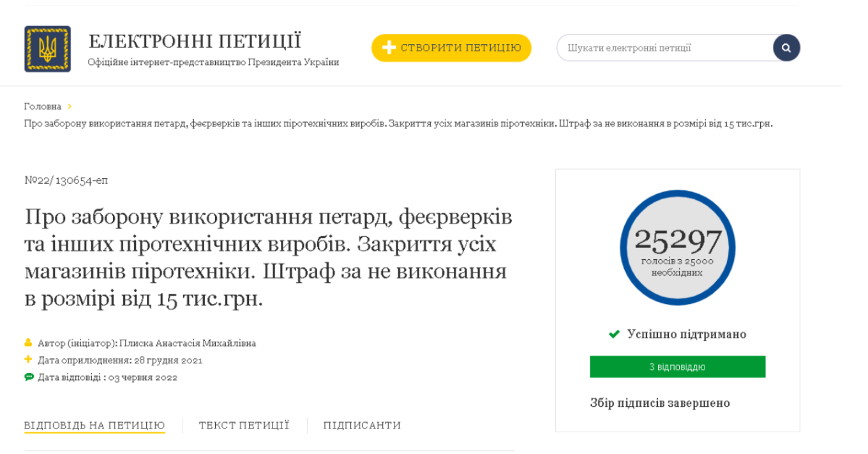Click the Ukrainian trident emblem logo
This screenshot has height=454, width=868.
(47, 49)
